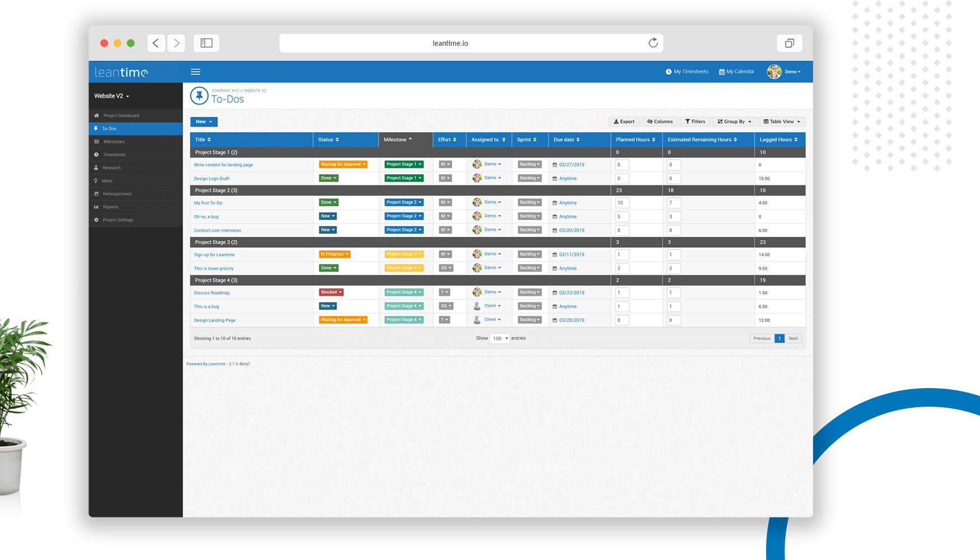
Task: Click planned hours field for My first To-Do
Action: point(622,203)
